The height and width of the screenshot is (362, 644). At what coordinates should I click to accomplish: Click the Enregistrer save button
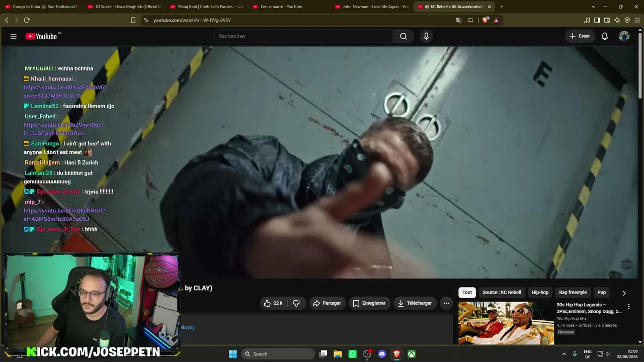point(369,303)
